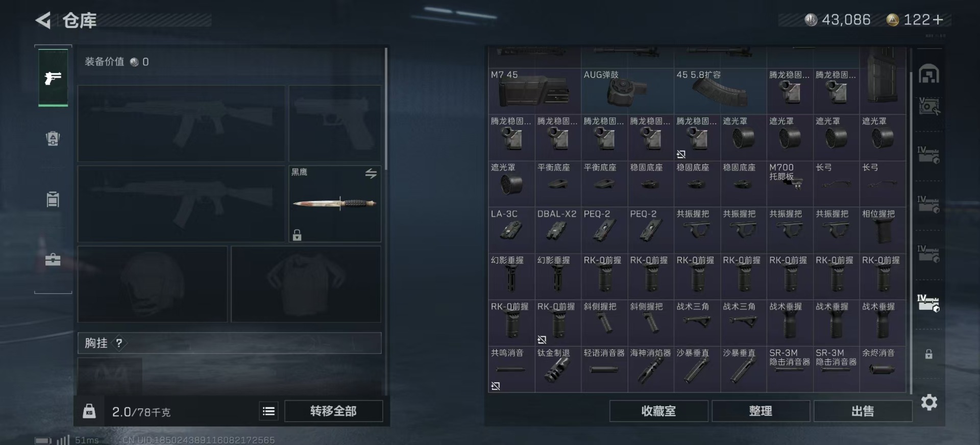
Task: Click the 转移全部 button
Action: pos(333,411)
